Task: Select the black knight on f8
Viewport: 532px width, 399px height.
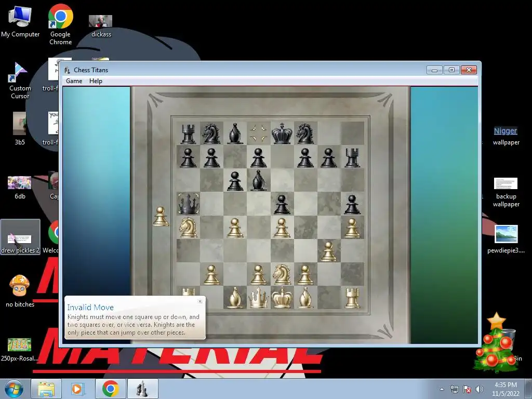Action: [305, 134]
